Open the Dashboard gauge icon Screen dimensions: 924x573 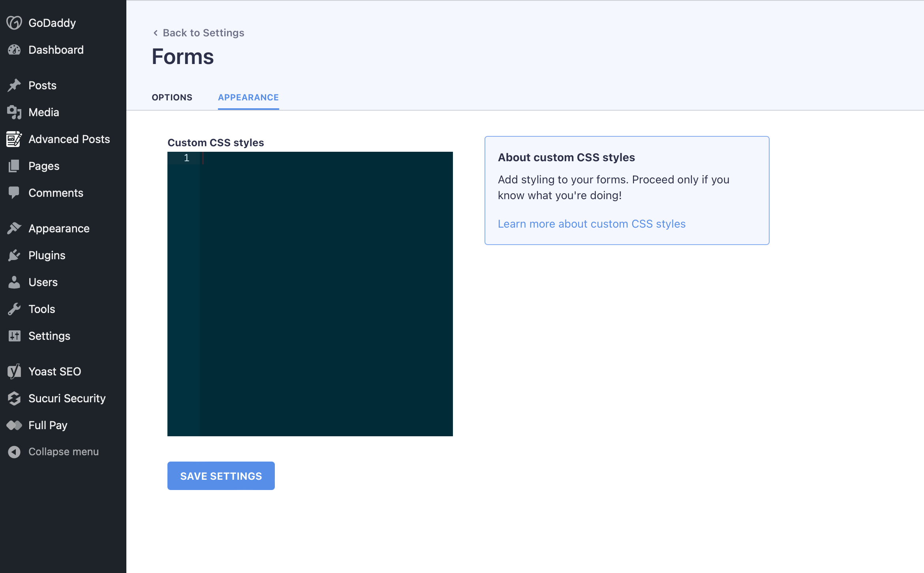coord(14,50)
